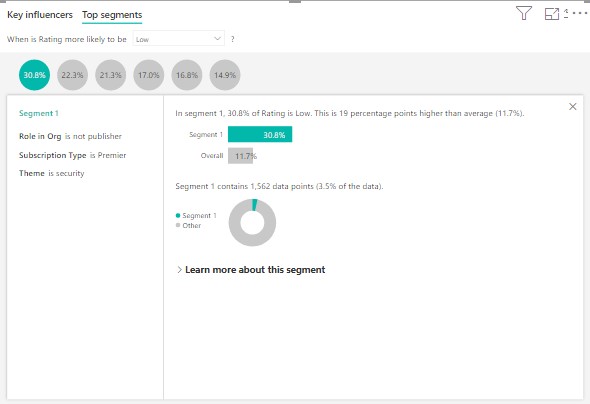Click the focus mode icon

[x=552, y=14]
